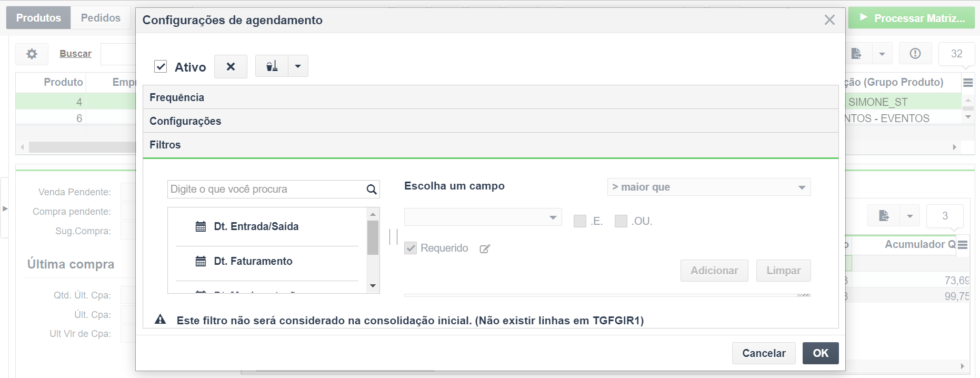
Task: Click the field list vertical scrollbar thumb
Action: coord(373,237)
